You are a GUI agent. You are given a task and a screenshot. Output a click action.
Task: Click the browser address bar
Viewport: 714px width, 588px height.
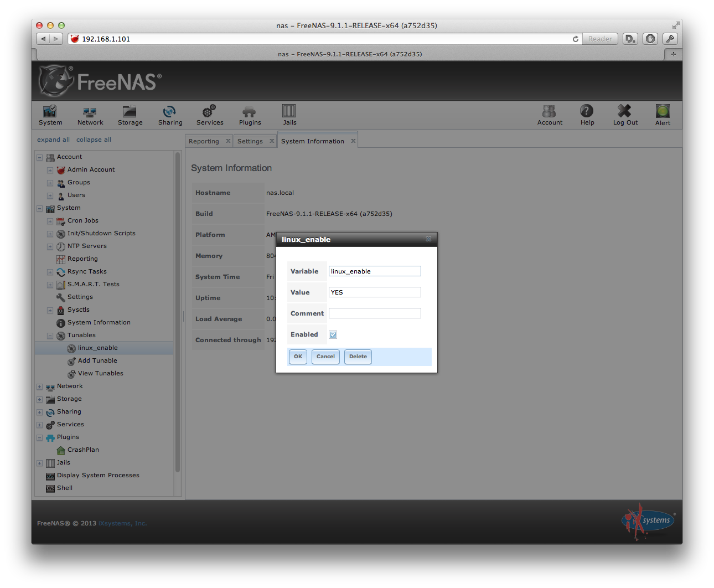(x=324, y=39)
